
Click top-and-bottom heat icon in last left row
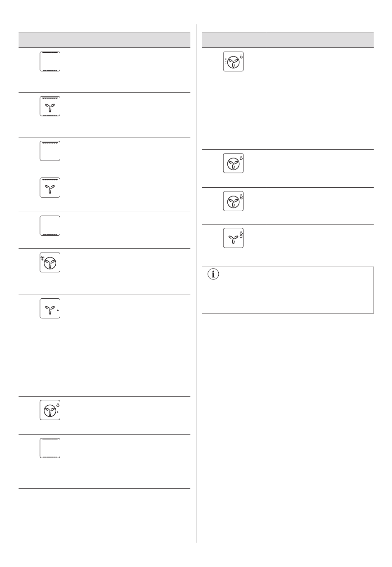(x=50, y=448)
